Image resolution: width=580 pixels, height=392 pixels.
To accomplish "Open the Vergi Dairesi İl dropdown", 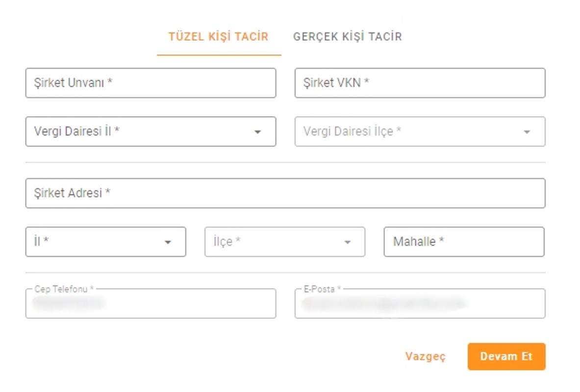I will [151, 132].
